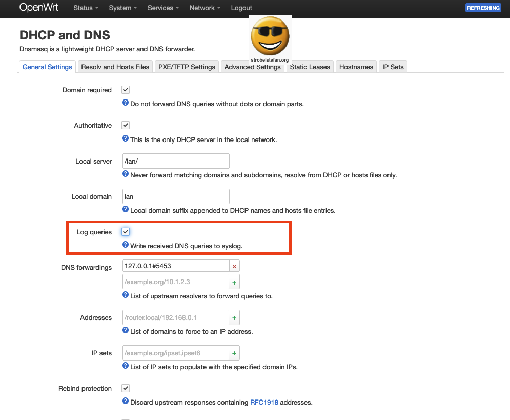
Task: Remove the 127.0.0.1#5453 DNS forwarding entry
Action: [x=235, y=266]
